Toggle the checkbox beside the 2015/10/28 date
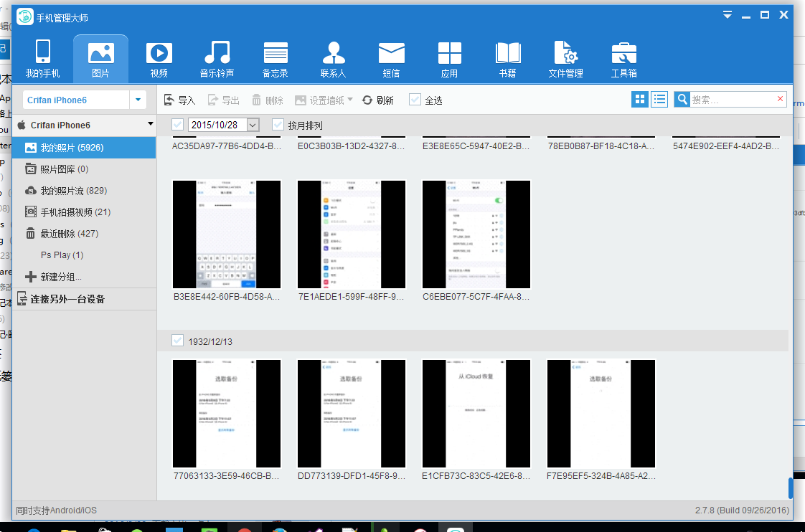This screenshot has height=532, width=805. (178, 125)
